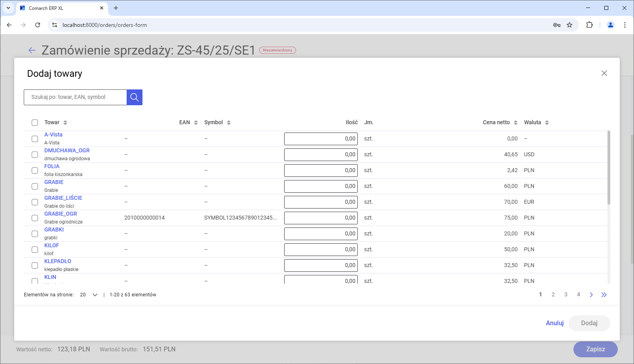Click the magnifier search button
Viewport: 634px width, 364px height.
pyautogui.click(x=135, y=97)
